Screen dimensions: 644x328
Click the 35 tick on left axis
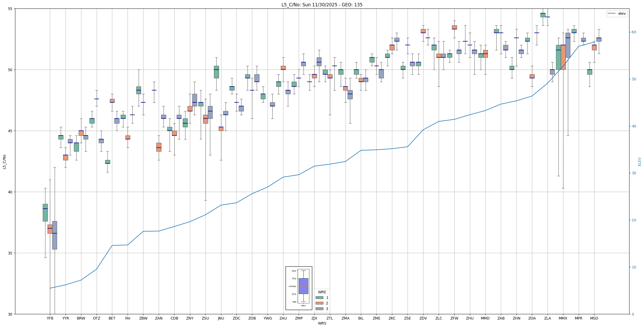[x=11, y=253]
